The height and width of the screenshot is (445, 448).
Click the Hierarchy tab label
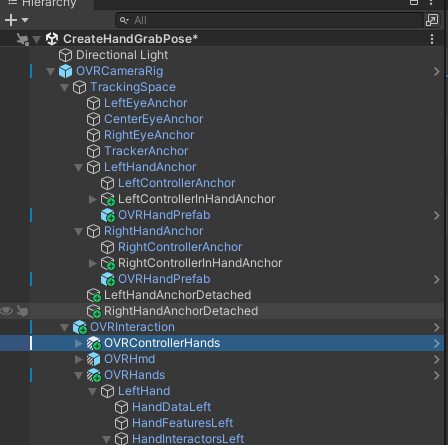49,4
